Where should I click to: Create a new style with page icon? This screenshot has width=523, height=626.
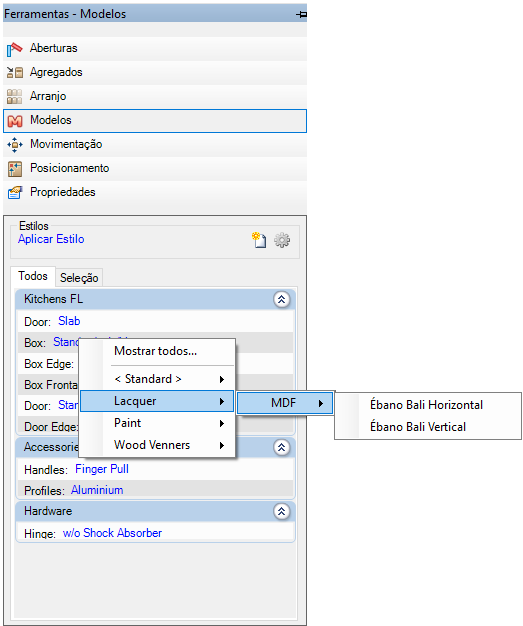coord(259,240)
